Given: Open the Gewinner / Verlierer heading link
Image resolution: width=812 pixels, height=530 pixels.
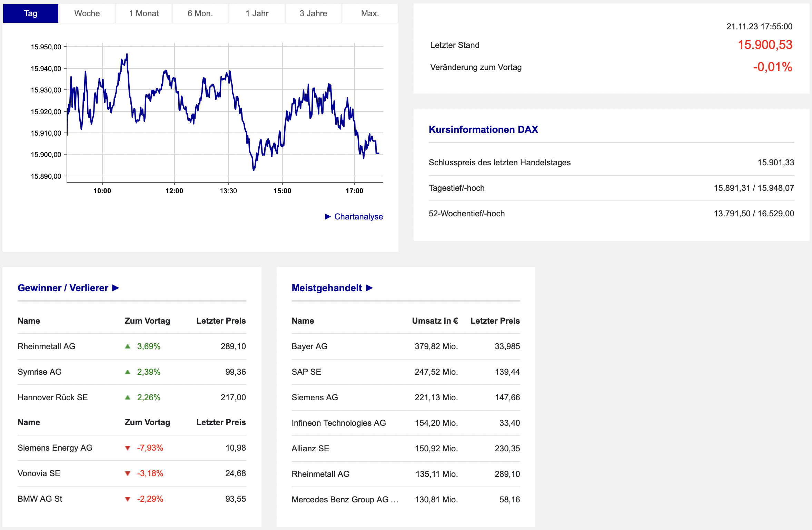Looking at the screenshot, I should point(63,288).
